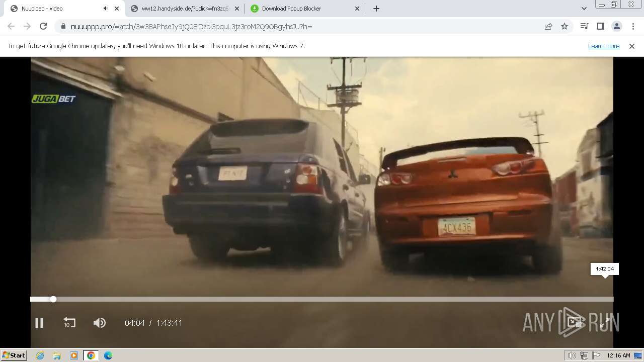The width and height of the screenshot is (644, 362).
Task: Go forward to next page
Action: point(27,26)
